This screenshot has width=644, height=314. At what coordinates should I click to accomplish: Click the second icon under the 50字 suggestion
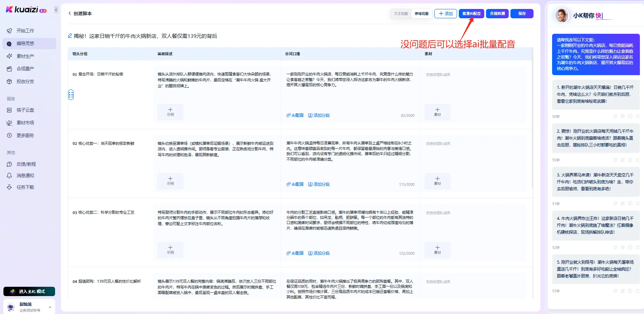click(623, 117)
